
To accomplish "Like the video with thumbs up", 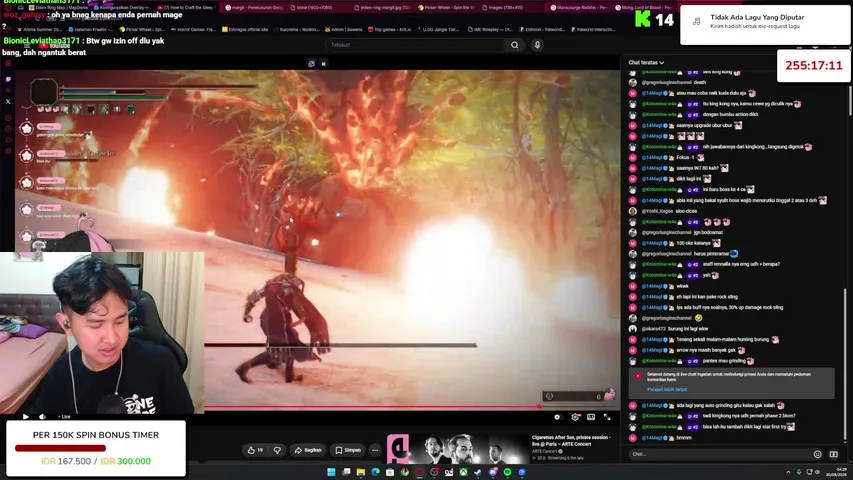I will (255, 450).
